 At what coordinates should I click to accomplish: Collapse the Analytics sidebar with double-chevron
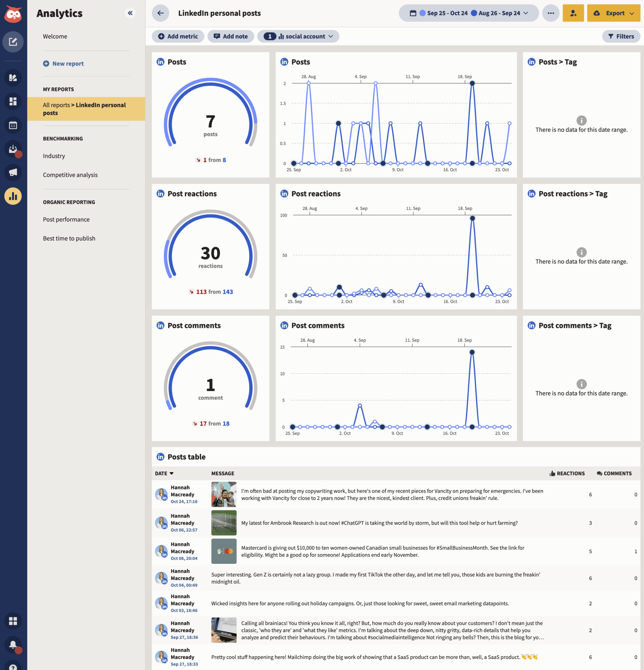pyautogui.click(x=130, y=13)
